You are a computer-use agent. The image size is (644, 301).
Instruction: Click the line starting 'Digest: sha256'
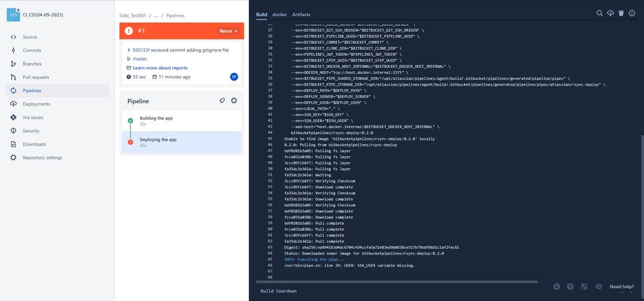click(x=372, y=248)
